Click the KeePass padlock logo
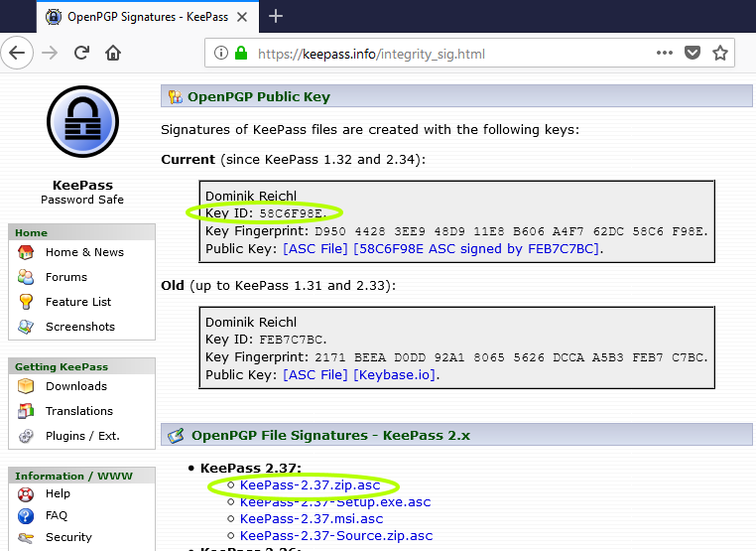This screenshot has width=756, height=551. coord(82,122)
